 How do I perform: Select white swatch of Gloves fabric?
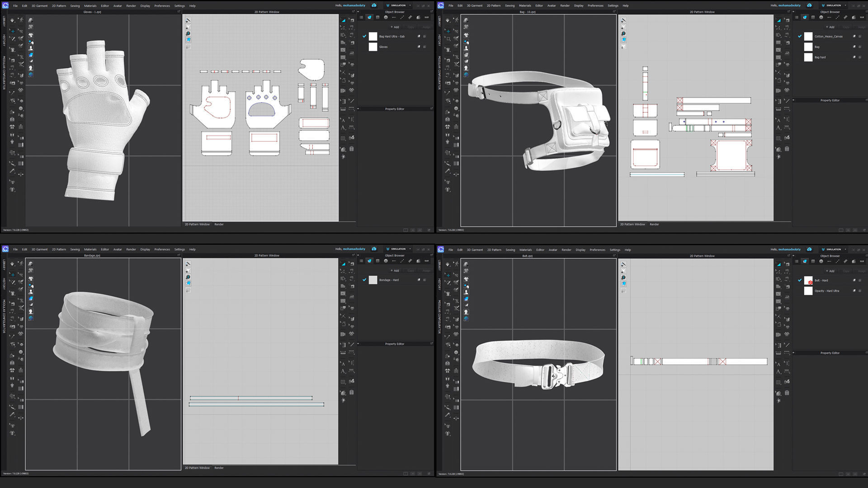pyautogui.click(x=373, y=47)
